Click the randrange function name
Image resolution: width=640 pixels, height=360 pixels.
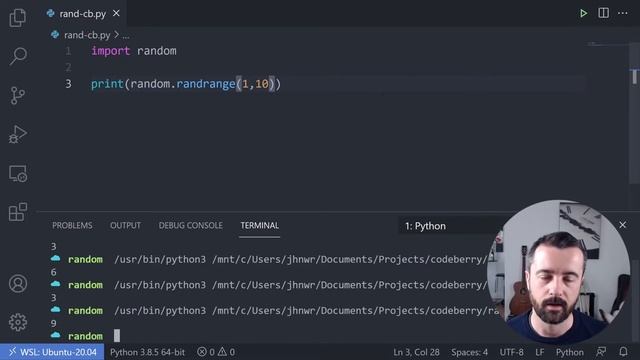click(206, 84)
